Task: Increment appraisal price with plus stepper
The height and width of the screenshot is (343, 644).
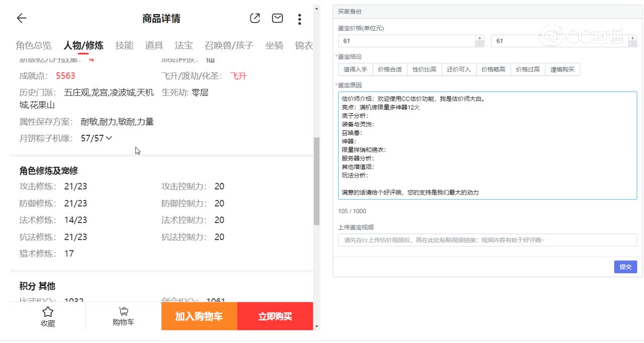Action: click(x=479, y=38)
